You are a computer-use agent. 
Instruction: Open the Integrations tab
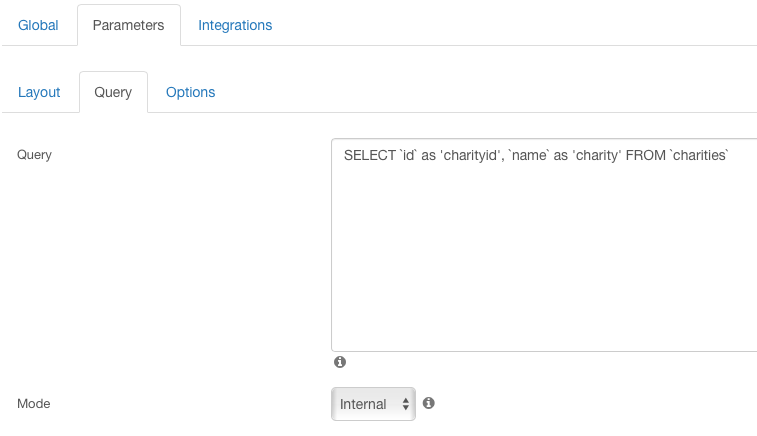tap(235, 25)
